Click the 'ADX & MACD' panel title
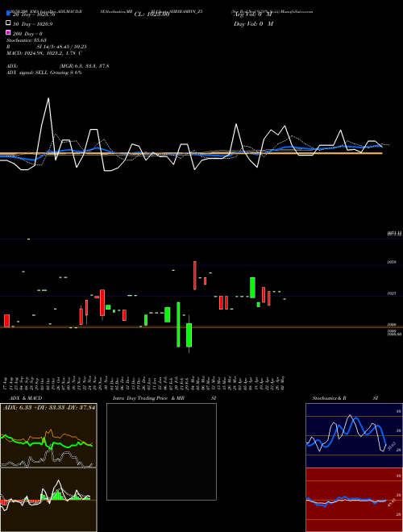 pyautogui.click(x=26, y=398)
